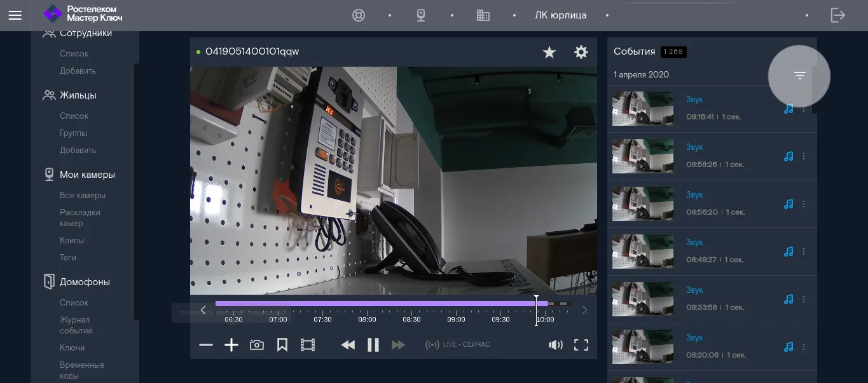Viewport: 868px width, 383px height.
Task: Click Звук link for 08:20:06 event
Action: tap(694, 338)
